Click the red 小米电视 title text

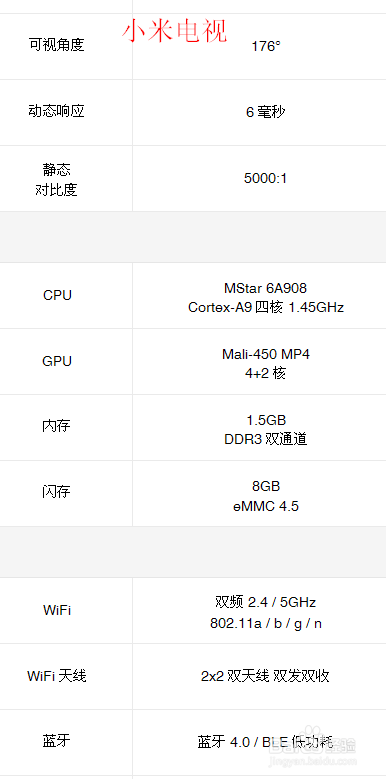pyautogui.click(x=174, y=31)
